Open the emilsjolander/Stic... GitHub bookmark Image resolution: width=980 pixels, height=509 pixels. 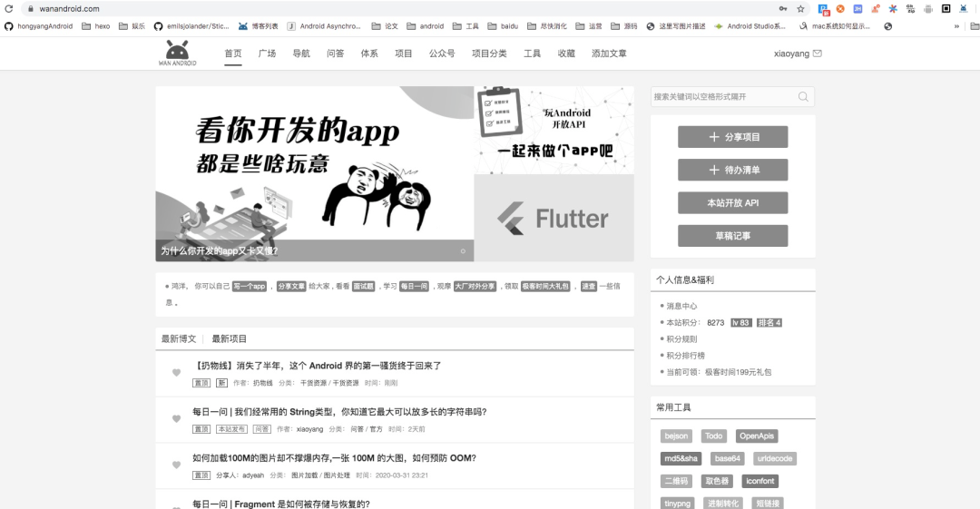click(191, 26)
